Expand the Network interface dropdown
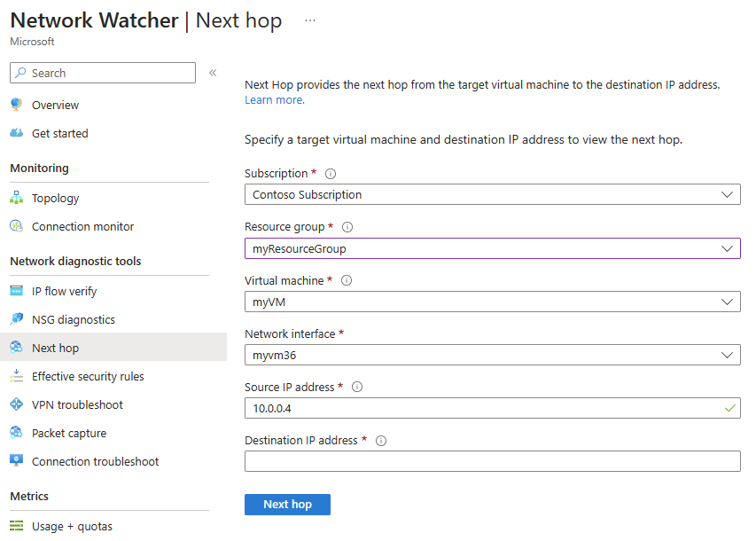756x541 pixels. tap(493, 355)
